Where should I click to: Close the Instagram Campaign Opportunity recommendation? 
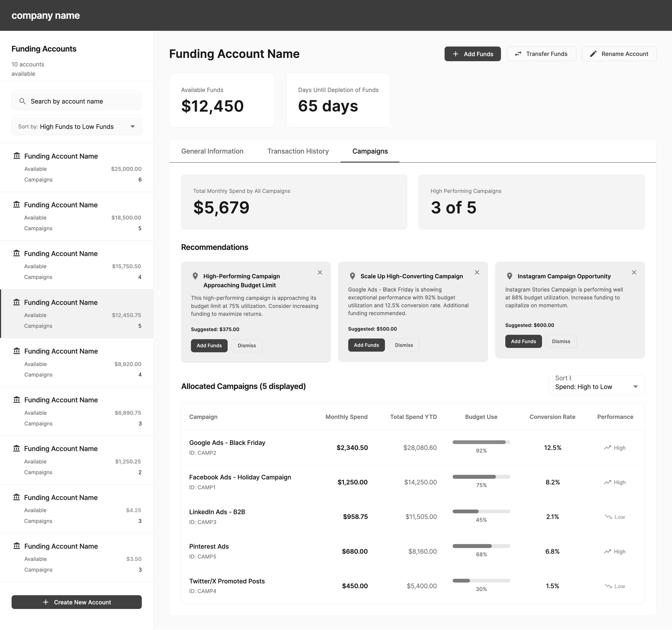coord(634,273)
